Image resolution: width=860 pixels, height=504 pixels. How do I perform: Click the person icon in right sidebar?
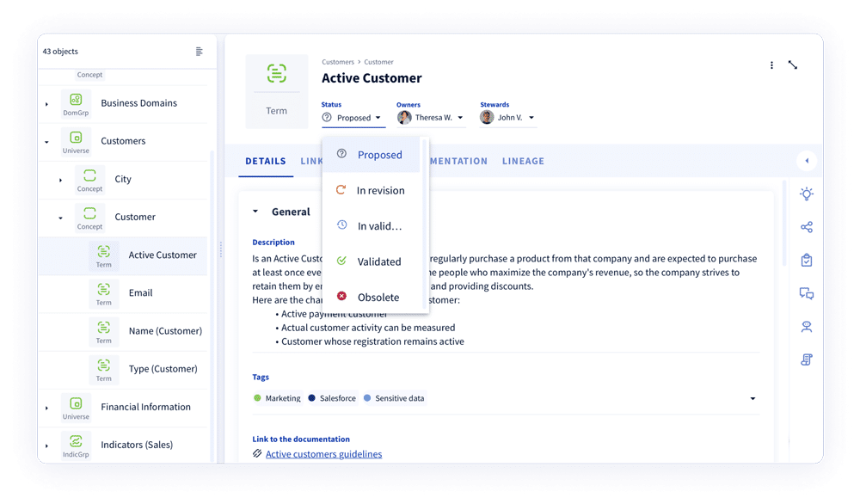tap(806, 327)
